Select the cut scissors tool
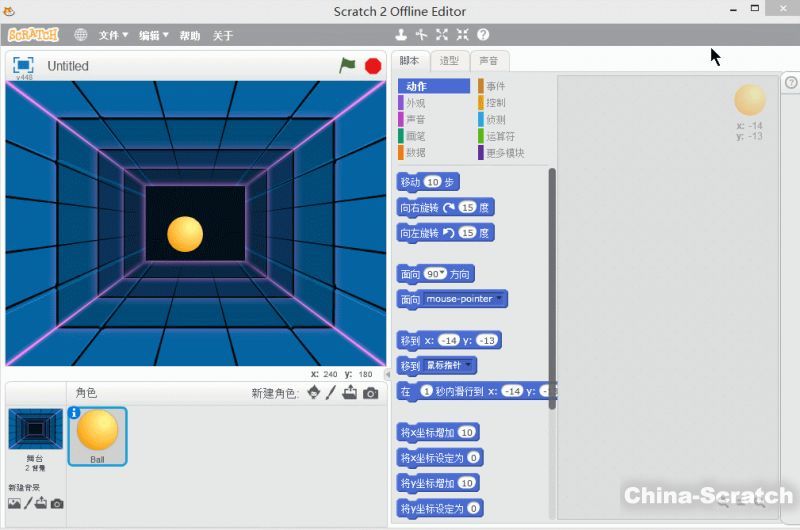 click(x=421, y=35)
